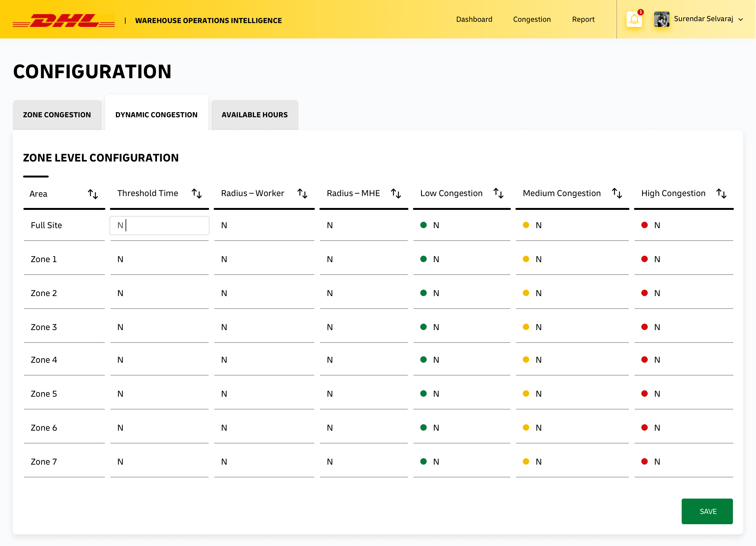756x546 pixels.
Task: Click Full Site Radius – MHE value
Action: [x=330, y=226]
